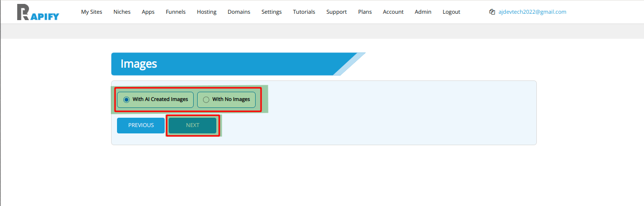Viewport: 644px width, 206px height.
Task: Click the Rapify logo
Action: coord(38,12)
